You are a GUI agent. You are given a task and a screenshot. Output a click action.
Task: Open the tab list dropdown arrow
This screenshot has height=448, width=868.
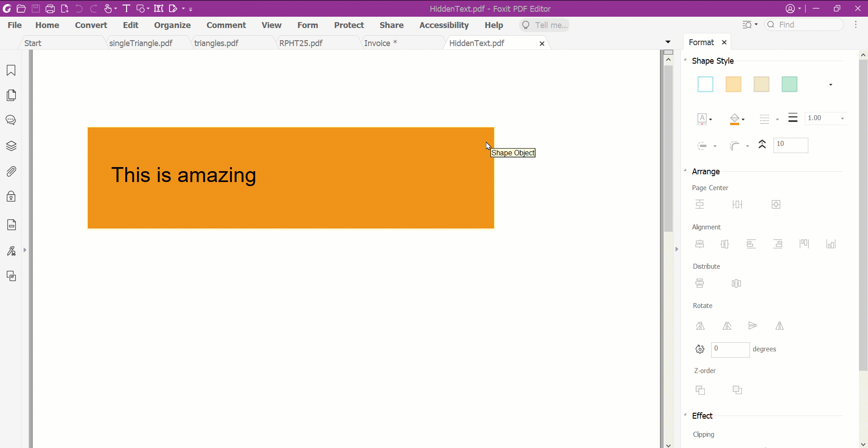tap(668, 42)
